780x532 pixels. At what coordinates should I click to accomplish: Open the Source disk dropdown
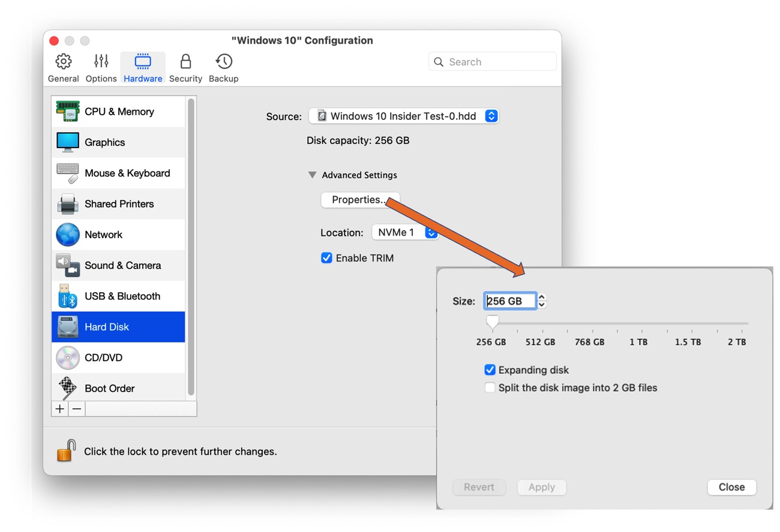coord(404,116)
